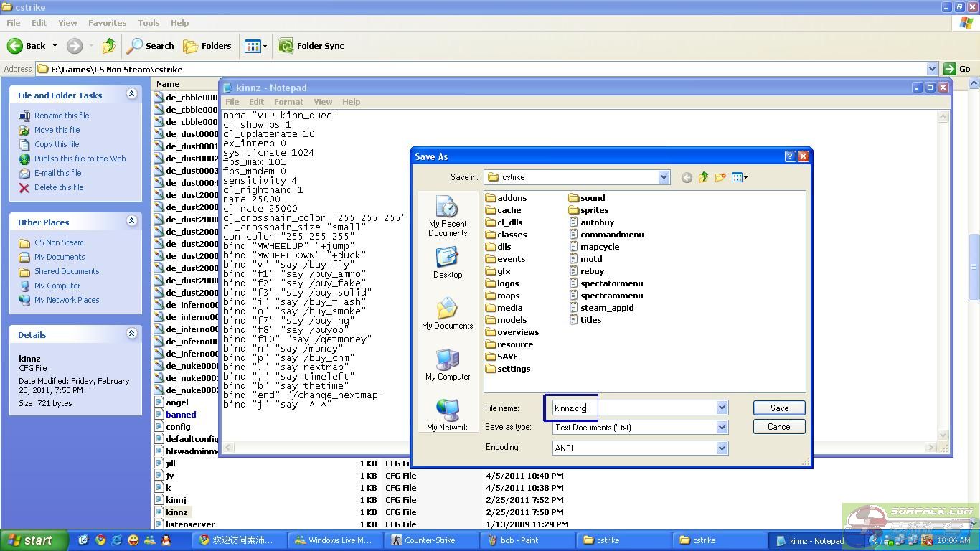Open the Save in folder dropdown
This screenshot has width=980, height=551.
pyautogui.click(x=664, y=177)
